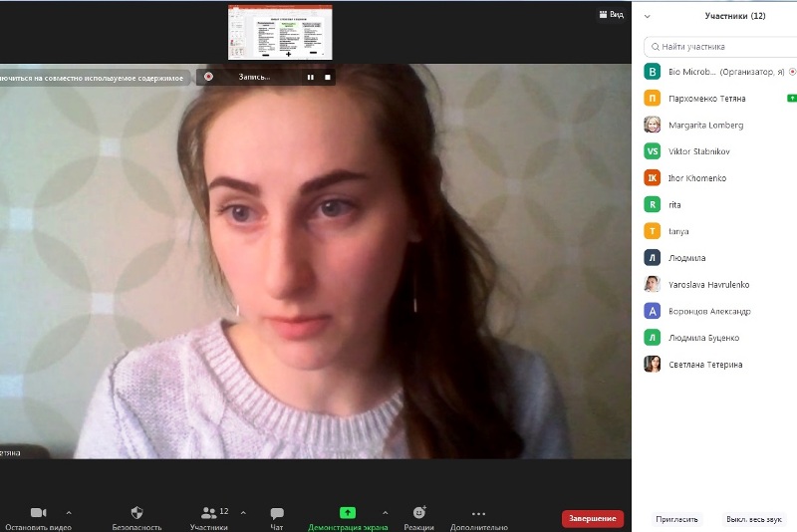This screenshot has width=797, height=532.
Task: Select participant Ihor Khomenko
Action: 720,178
